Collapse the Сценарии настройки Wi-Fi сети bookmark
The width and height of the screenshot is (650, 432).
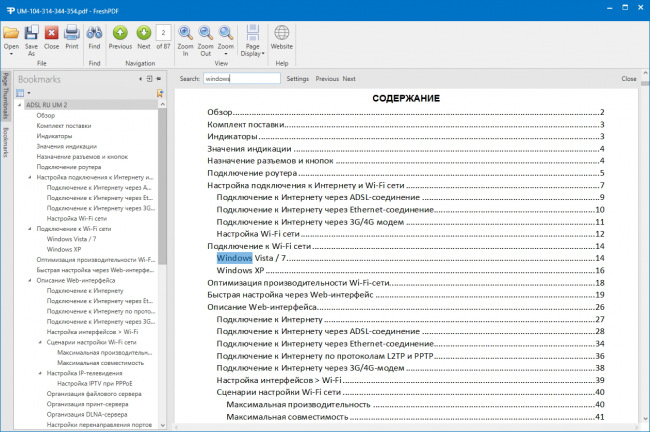click(40, 342)
